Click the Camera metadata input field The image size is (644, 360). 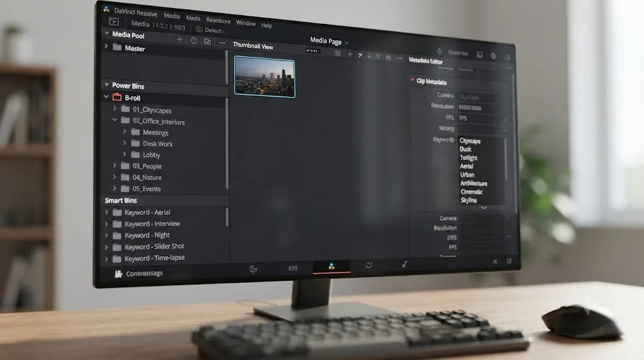tap(478, 98)
